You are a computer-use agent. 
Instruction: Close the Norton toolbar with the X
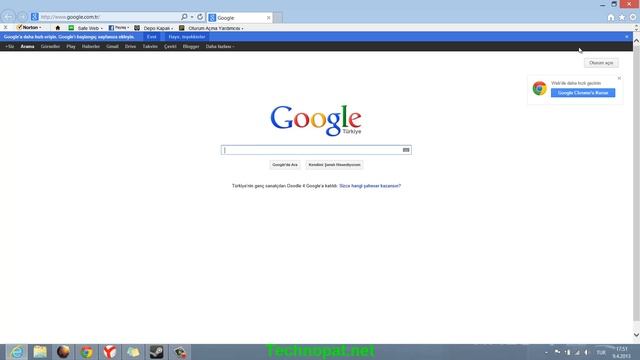(5, 27)
